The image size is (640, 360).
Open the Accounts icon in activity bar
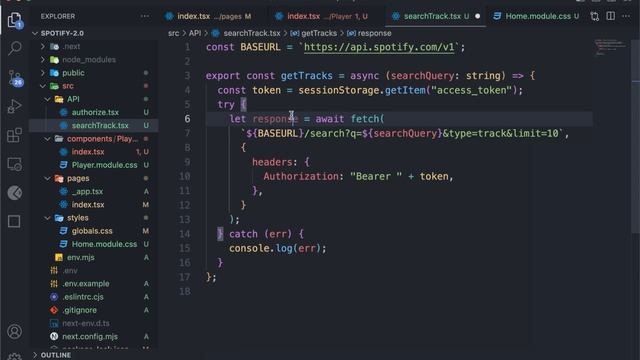[x=14, y=331]
